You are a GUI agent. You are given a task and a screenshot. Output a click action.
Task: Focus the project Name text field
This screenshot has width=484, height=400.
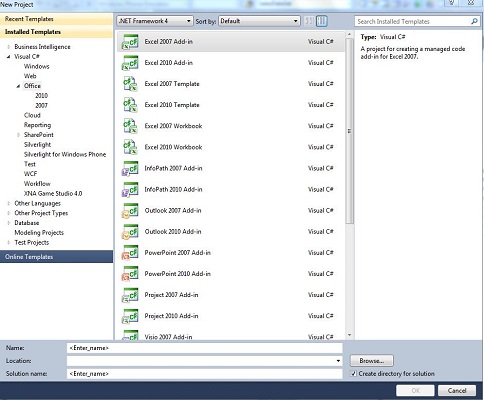click(204, 348)
